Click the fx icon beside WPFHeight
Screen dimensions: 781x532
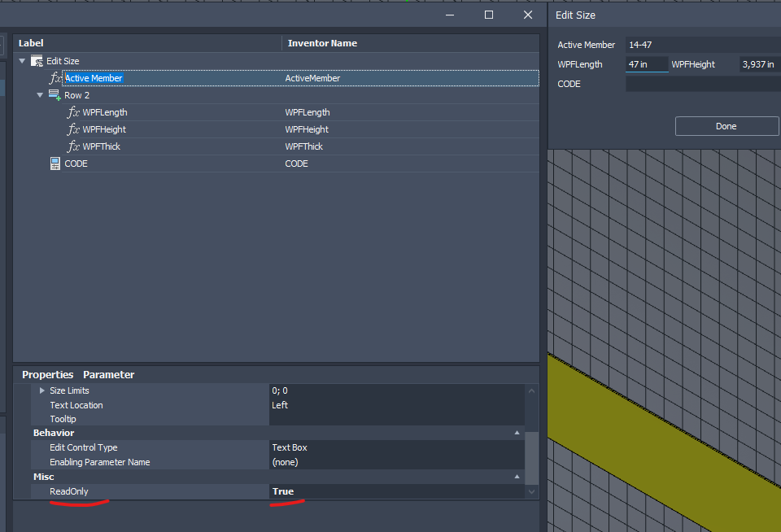pos(73,129)
